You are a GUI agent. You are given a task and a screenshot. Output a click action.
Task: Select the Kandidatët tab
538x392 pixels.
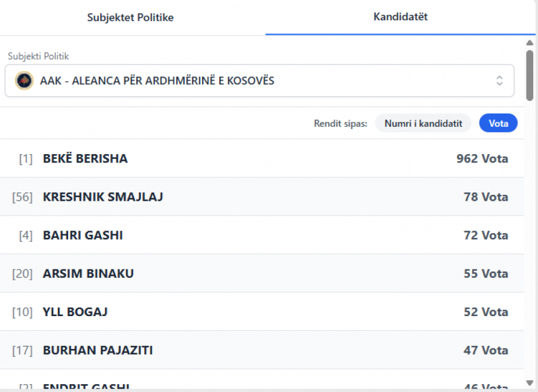(x=401, y=17)
